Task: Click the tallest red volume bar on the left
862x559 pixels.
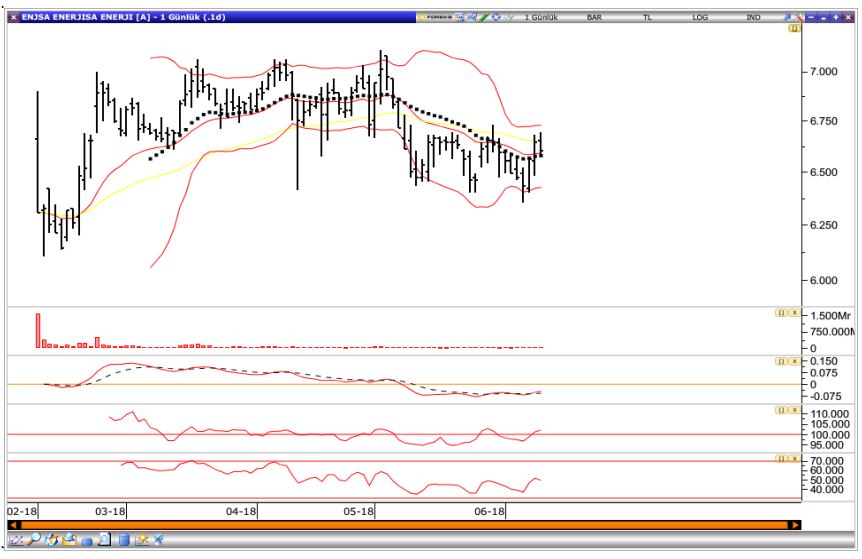Action: (x=38, y=330)
